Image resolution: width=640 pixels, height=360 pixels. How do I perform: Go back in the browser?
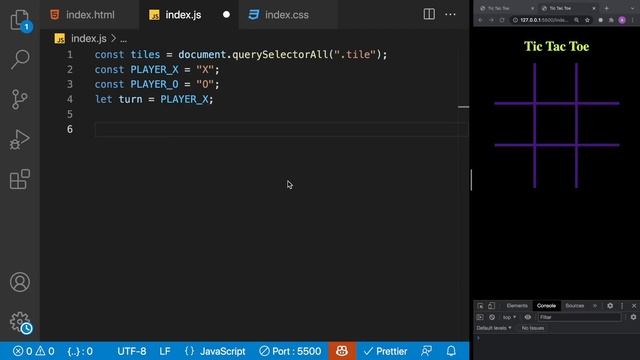coord(480,20)
